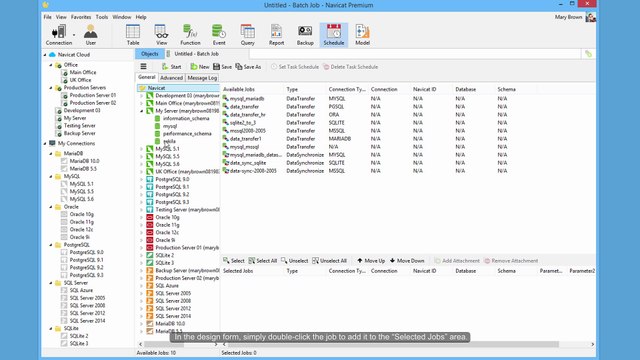Open the File menu
Screen dimensions: 640x360
pyautogui.click(x=47, y=17)
